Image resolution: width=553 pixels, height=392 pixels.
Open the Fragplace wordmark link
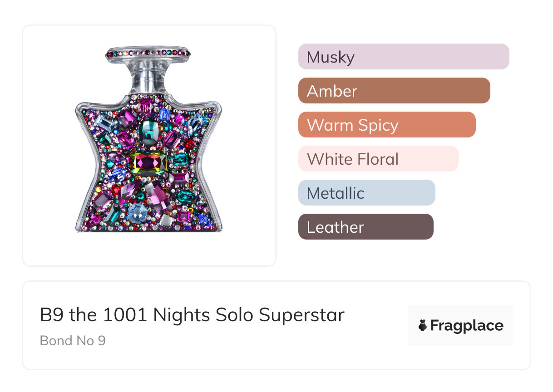tap(467, 326)
